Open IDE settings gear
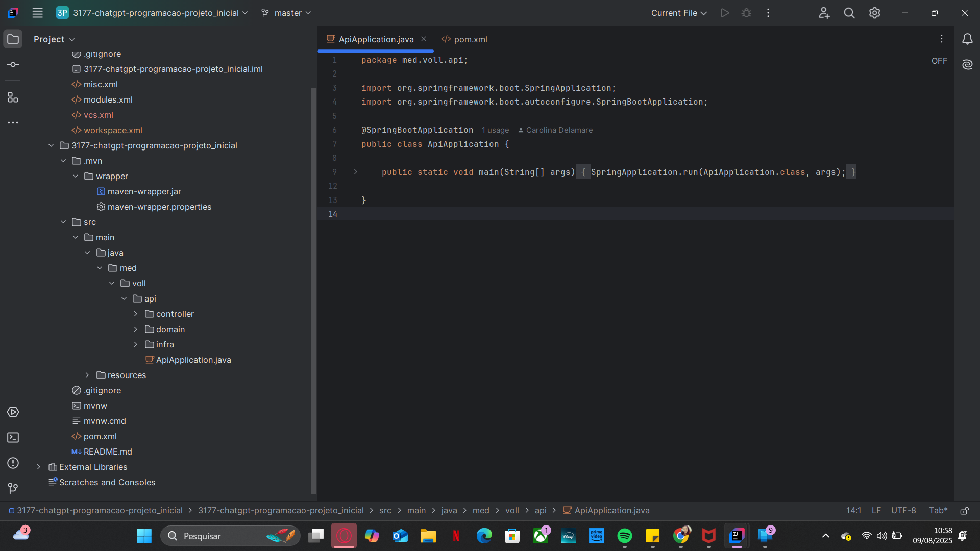Screen dimensions: 980x551 click(875, 13)
